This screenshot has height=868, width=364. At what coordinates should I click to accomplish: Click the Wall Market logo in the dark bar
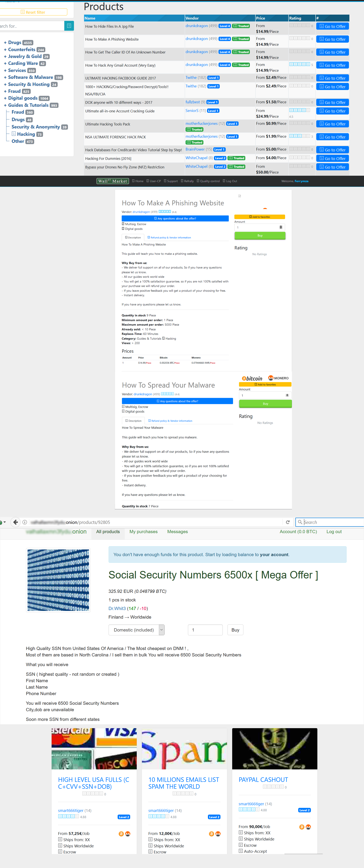click(x=113, y=181)
